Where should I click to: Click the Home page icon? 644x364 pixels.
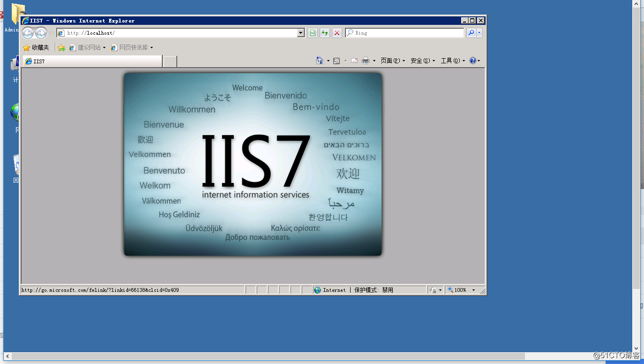[320, 61]
